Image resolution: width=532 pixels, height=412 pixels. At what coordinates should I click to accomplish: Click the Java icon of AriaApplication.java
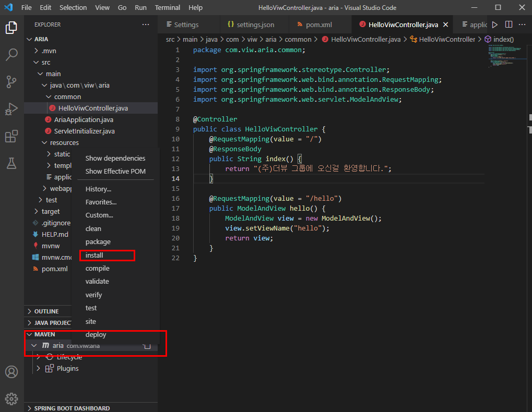coord(48,119)
